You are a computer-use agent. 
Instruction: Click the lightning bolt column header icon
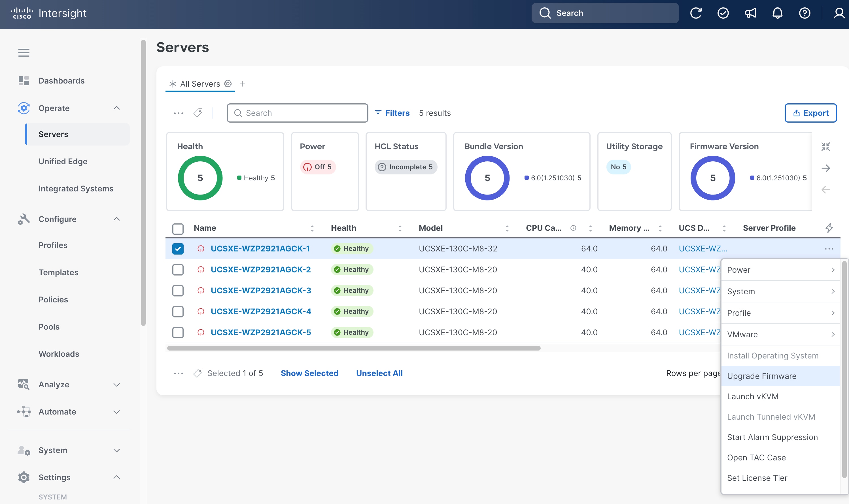pyautogui.click(x=829, y=228)
